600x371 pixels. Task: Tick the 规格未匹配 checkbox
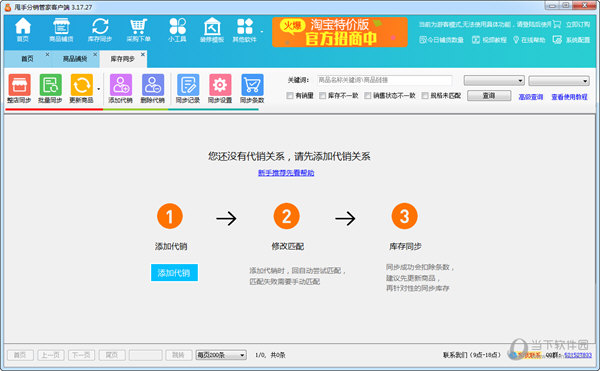click(x=425, y=96)
